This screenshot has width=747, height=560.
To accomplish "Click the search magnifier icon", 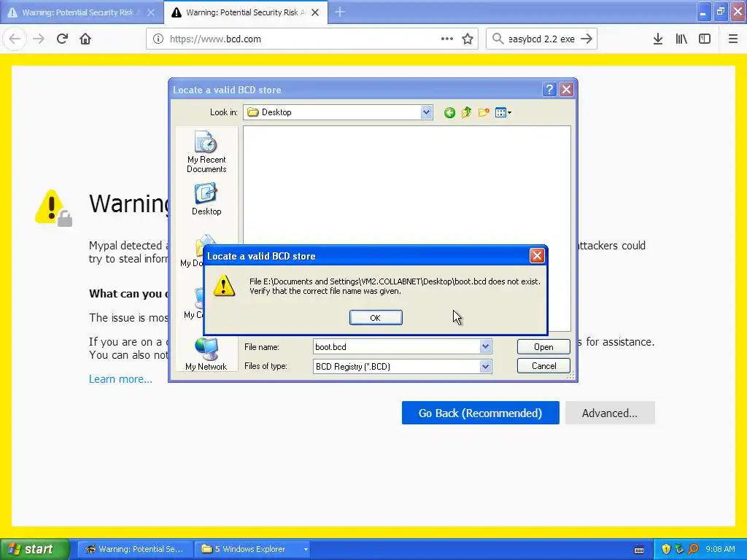I will (x=498, y=39).
